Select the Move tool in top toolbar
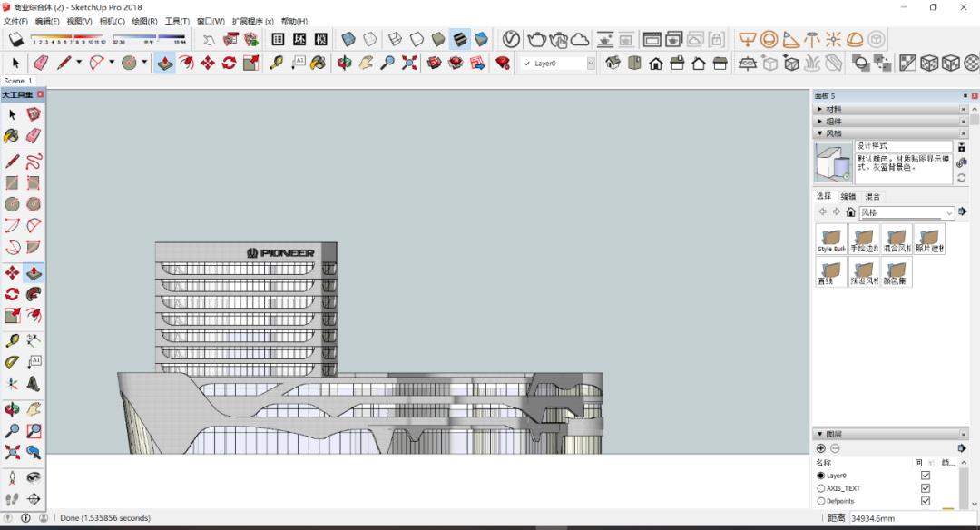The width and height of the screenshot is (980, 530). click(x=208, y=63)
